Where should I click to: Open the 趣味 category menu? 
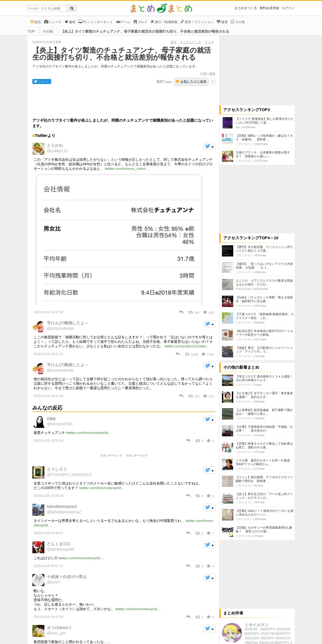(70, 22)
